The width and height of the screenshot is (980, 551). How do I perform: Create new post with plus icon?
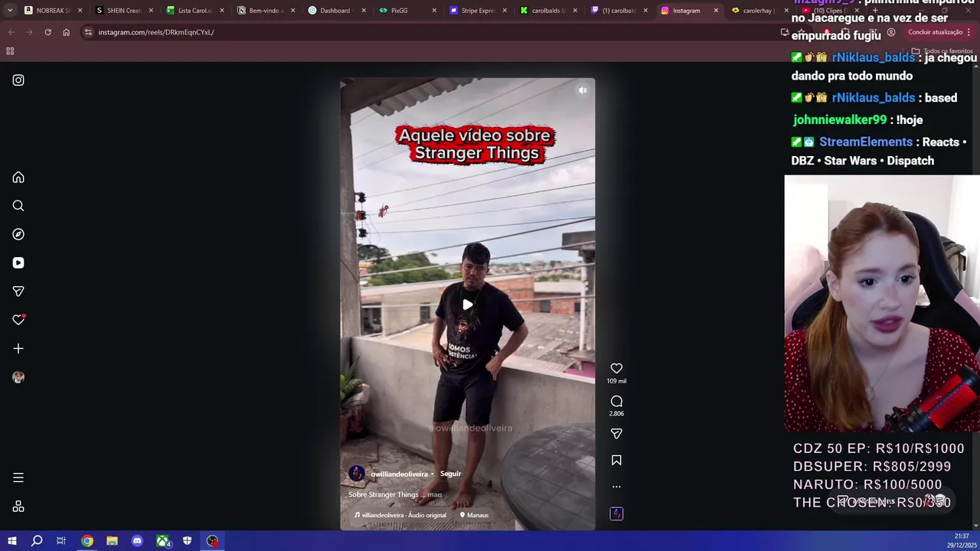click(x=18, y=348)
